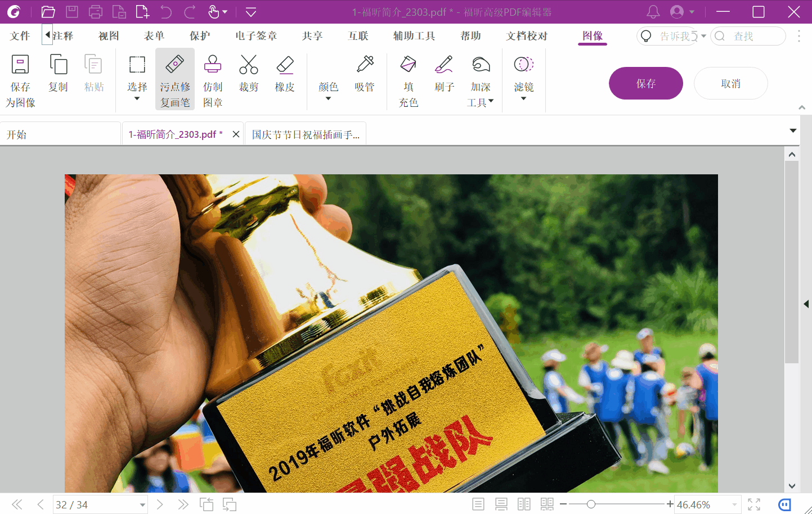Switch to the 文档校对 ribbon tab
This screenshot has height=514, width=812.
point(527,36)
